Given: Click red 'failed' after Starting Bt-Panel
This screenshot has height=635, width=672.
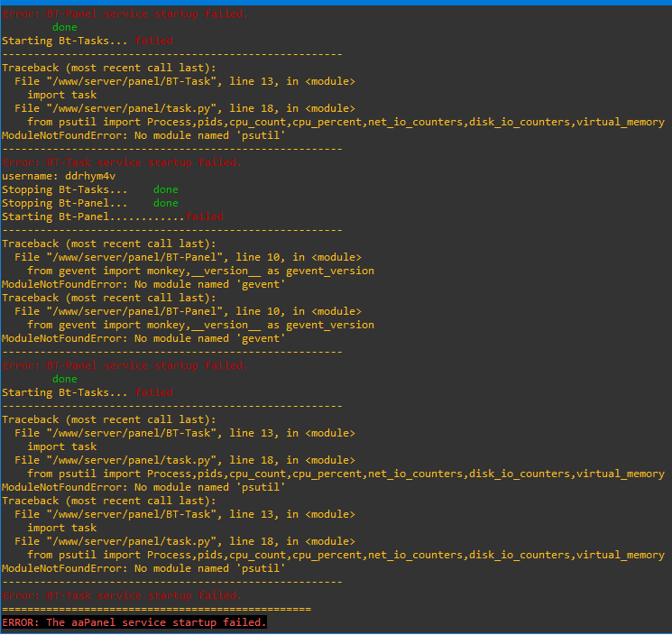Looking at the screenshot, I should point(204,216).
